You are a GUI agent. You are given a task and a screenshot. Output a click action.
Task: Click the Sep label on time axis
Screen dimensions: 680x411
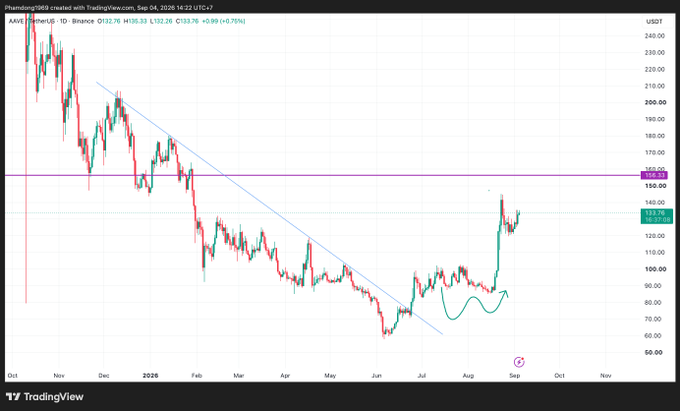[x=514, y=375]
